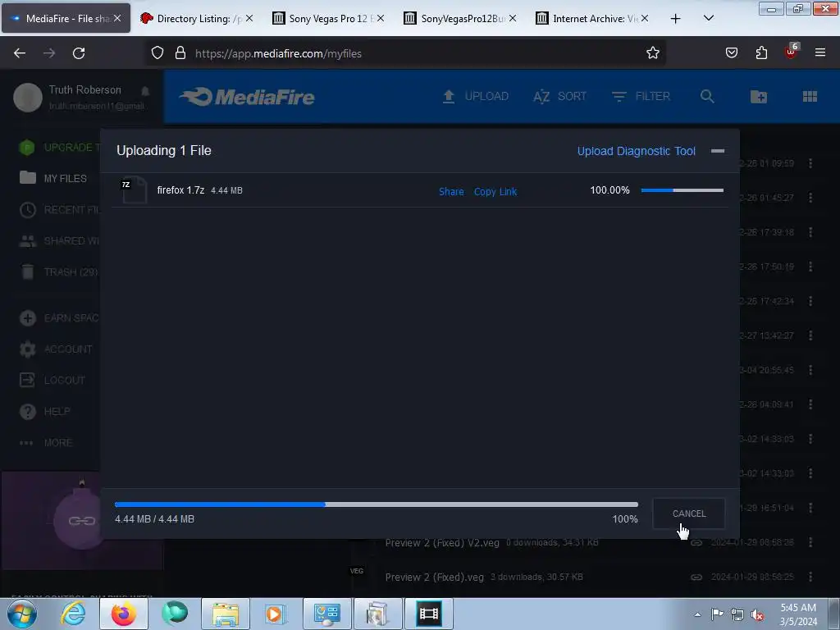840x630 pixels.
Task: Switch to the SonyVegasPro12Bu tab
Action: click(459, 18)
